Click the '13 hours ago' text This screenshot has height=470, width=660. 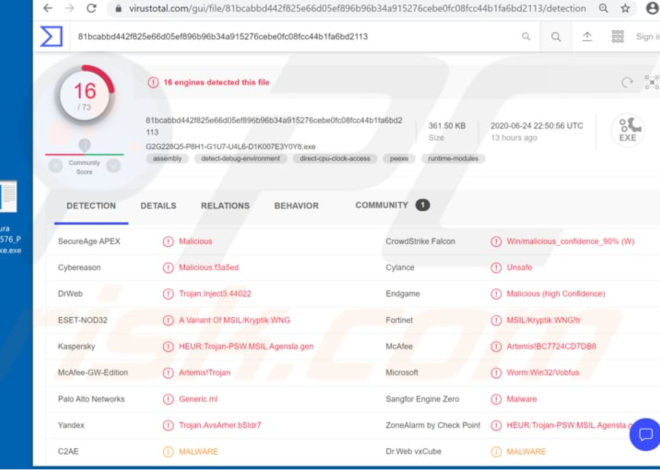pyautogui.click(x=514, y=138)
